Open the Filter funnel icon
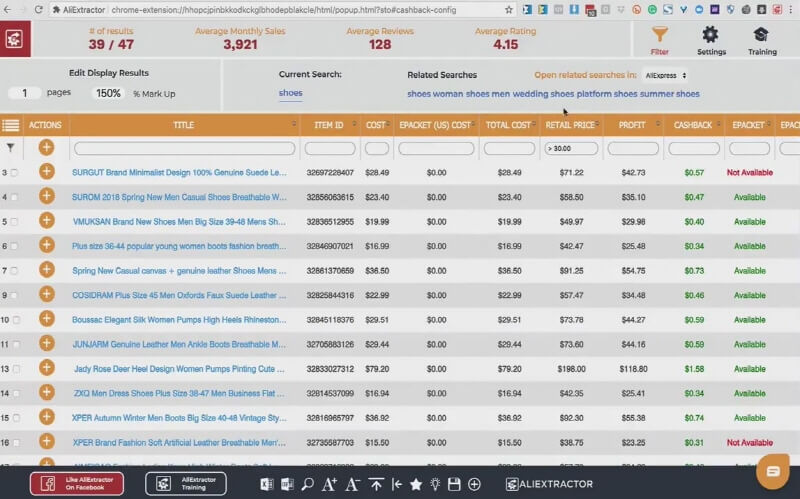This screenshot has width=800, height=499. 659,35
